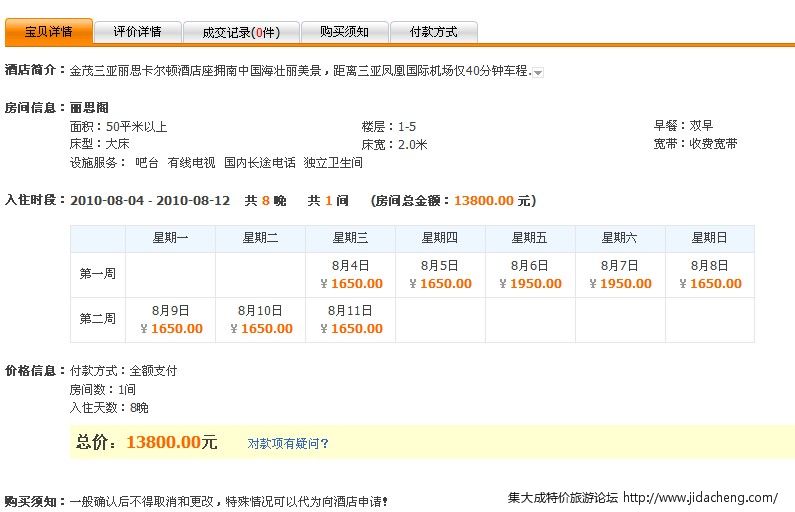
Task: Click the 8月7日 cell priced 1950.00
Action: (620, 275)
